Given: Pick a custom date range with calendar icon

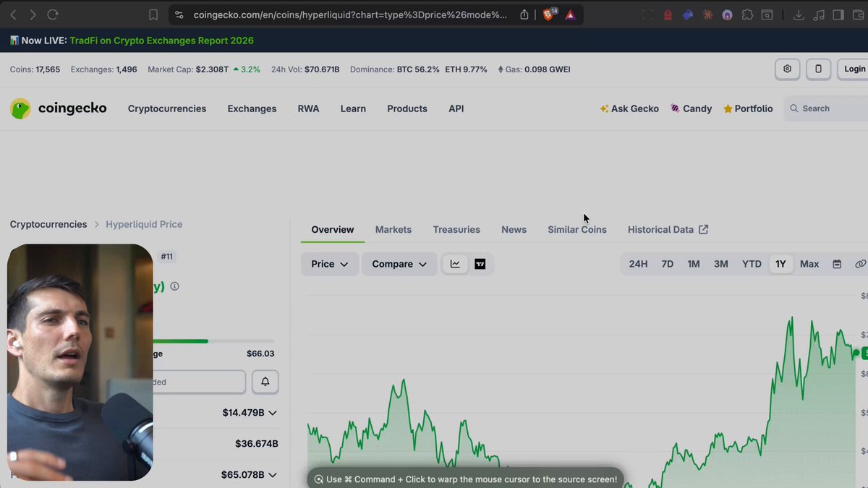Looking at the screenshot, I should tap(837, 264).
